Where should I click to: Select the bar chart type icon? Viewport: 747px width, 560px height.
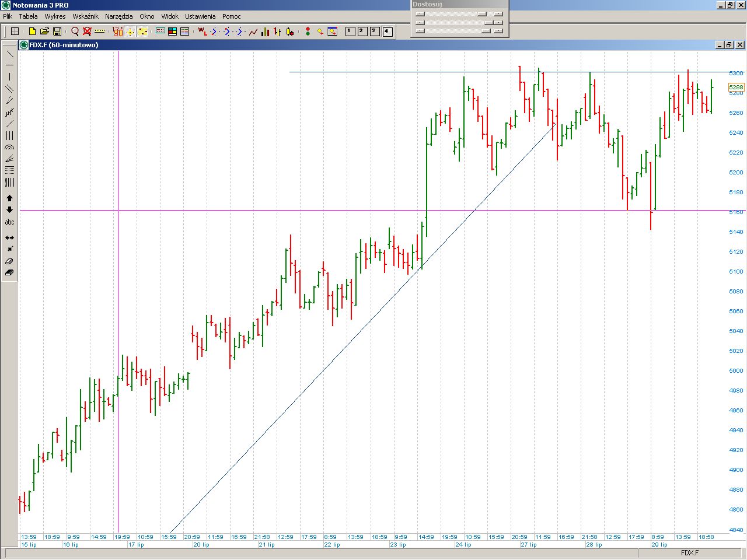pyautogui.click(x=266, y=32)
